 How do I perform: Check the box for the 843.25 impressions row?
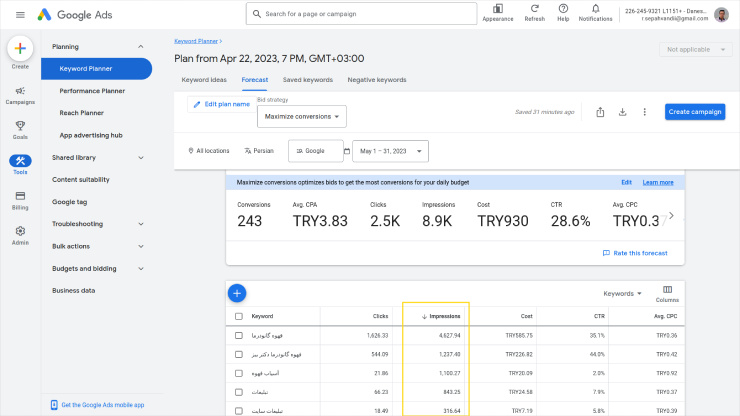click(239, 392)
